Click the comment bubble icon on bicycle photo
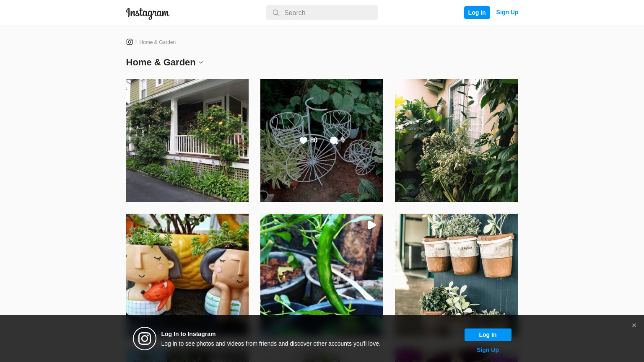This screenshot has height=362, width=644. [334, 140]
